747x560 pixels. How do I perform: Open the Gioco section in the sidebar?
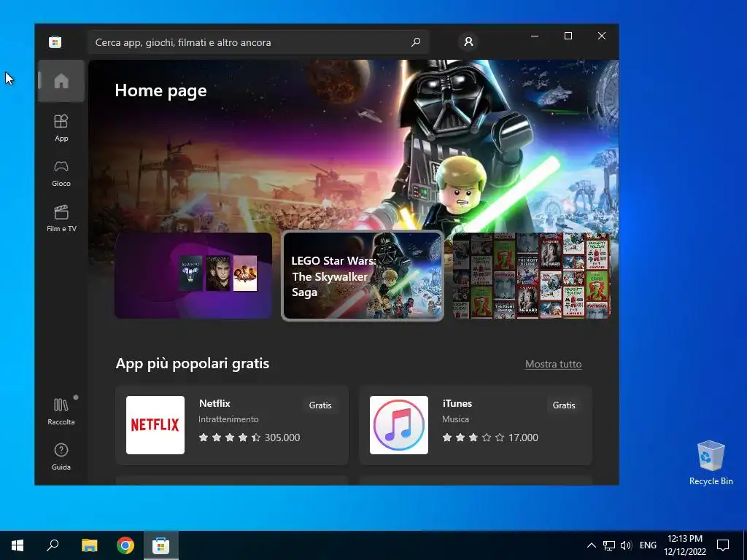(x=61, y=174)
